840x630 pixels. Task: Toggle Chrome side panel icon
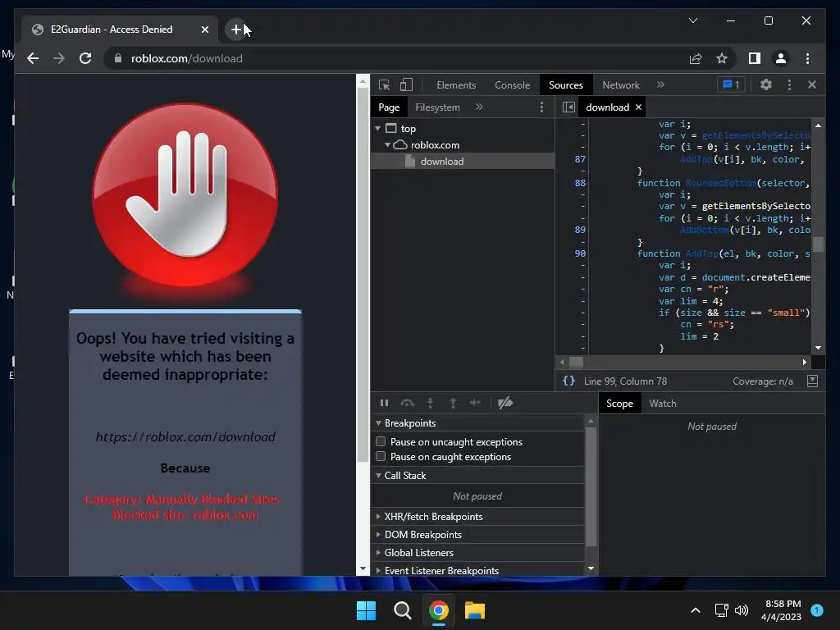(755, 58)
